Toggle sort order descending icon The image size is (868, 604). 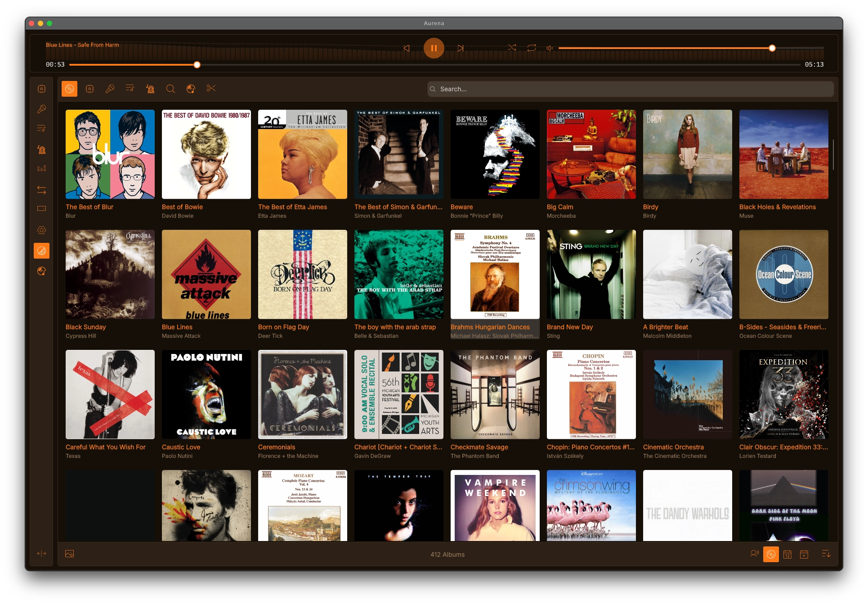coord(826,554)
